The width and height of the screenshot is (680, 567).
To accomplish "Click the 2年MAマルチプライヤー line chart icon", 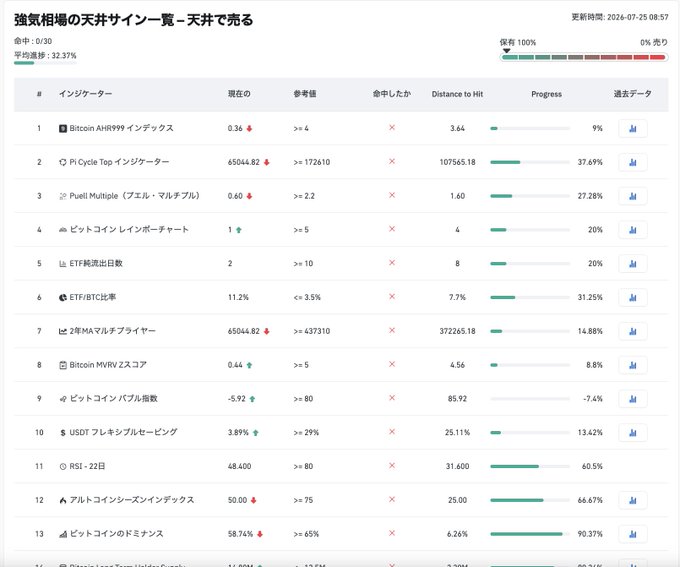I will coord(63,331).
